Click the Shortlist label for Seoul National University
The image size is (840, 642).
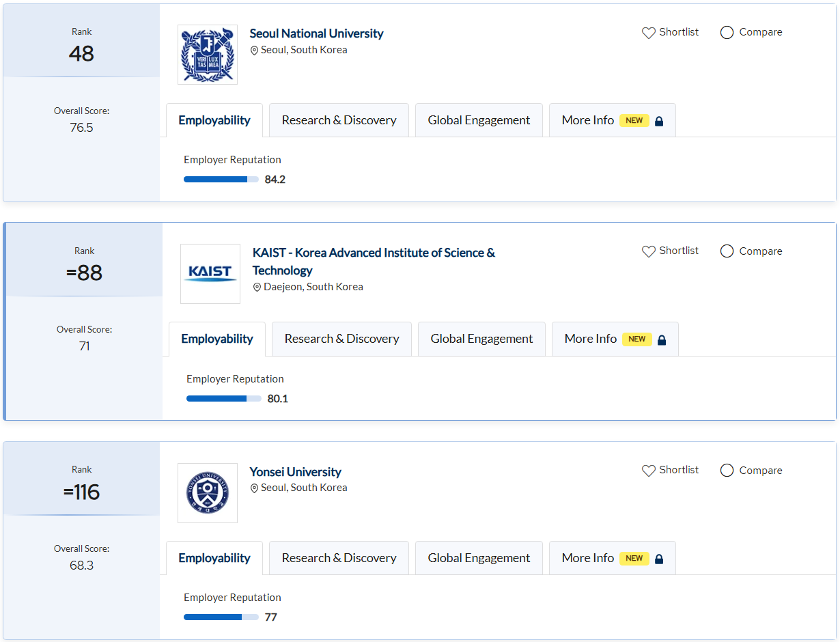pyautogui.click(x=679, y=32)
